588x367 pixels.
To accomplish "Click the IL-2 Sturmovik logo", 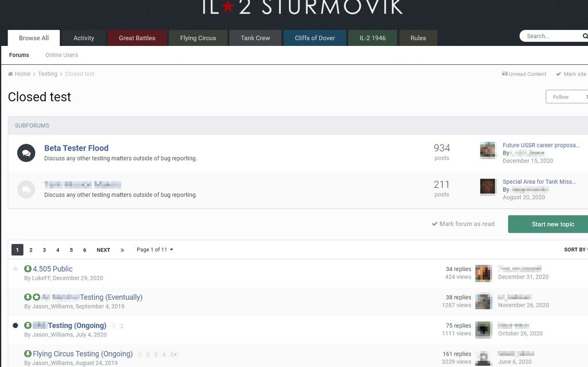I will point(302,7).
